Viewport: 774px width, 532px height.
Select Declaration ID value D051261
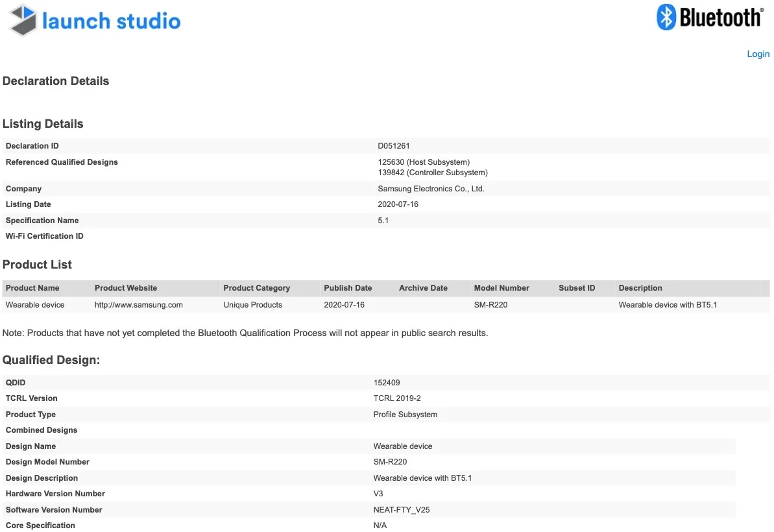pyautogui.click(x=393, y=145)
